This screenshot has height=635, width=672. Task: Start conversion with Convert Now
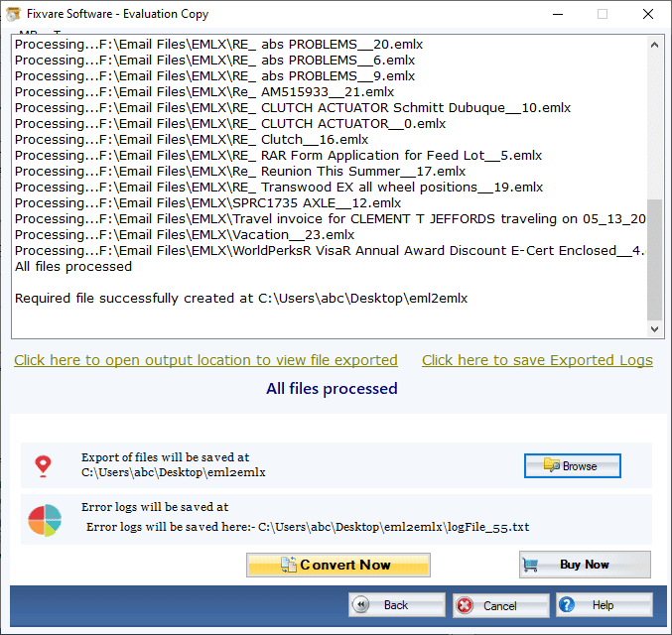(338, 565)
